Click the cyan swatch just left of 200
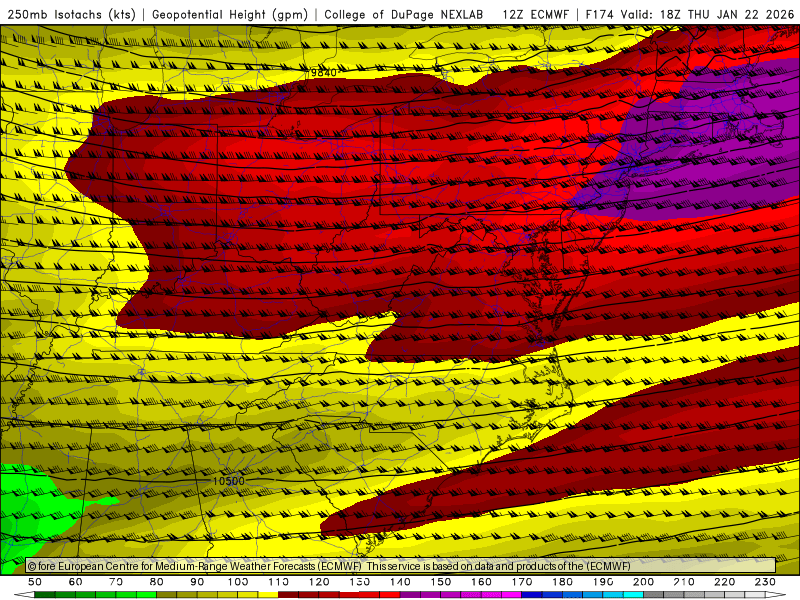The height and width of the screenshot is (600, 800). [x=633, y=595]
